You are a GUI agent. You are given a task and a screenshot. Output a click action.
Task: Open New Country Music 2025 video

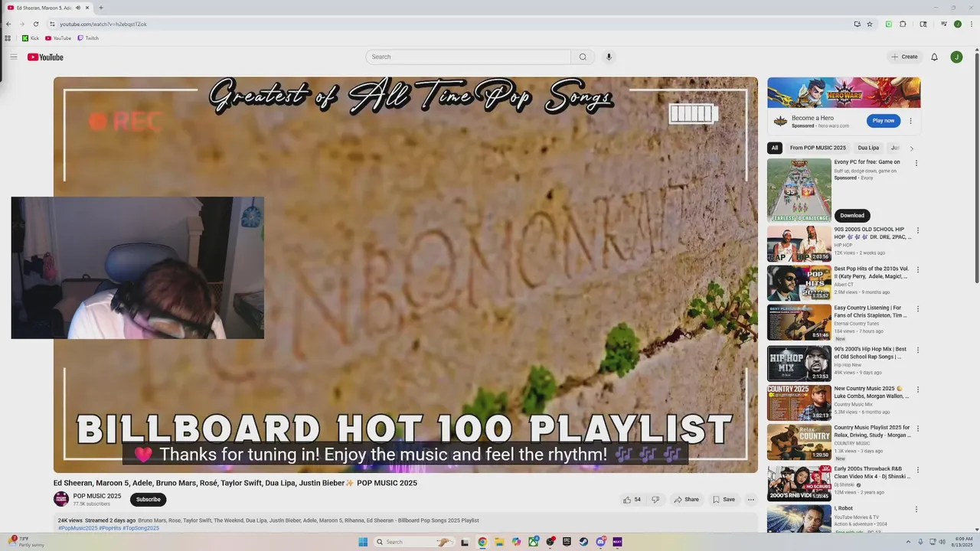coord(799,403)
